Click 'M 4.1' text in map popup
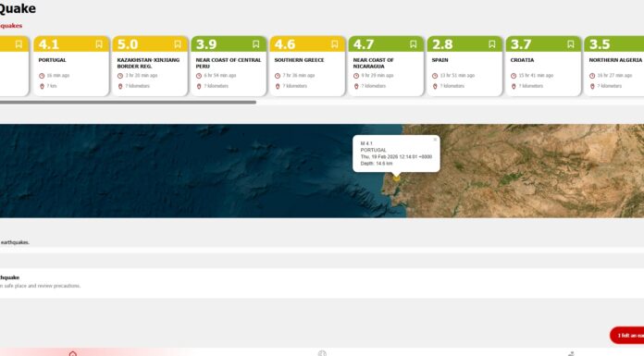Viewport: 644px width, 356px height. point(366,143)
